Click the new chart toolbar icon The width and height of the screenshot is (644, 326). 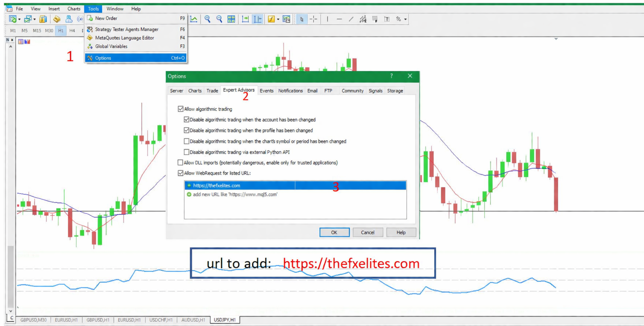coord(13,19)
